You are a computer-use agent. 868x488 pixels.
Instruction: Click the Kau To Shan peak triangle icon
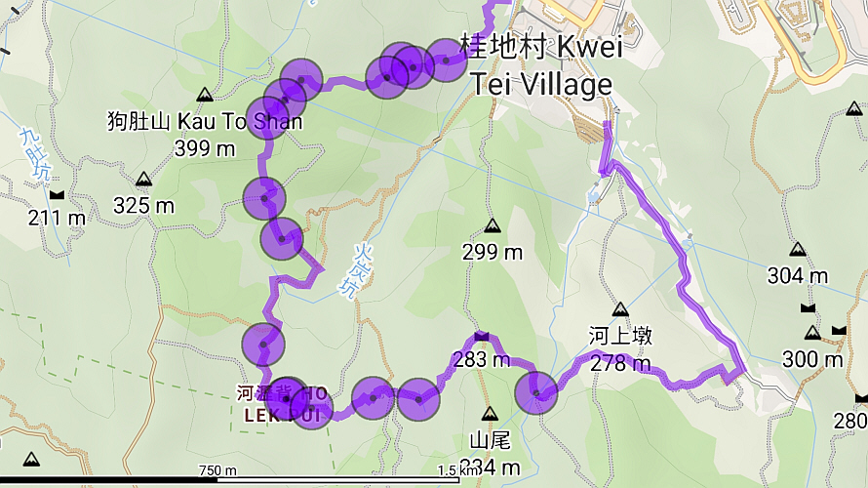click(x=205, y=95)
